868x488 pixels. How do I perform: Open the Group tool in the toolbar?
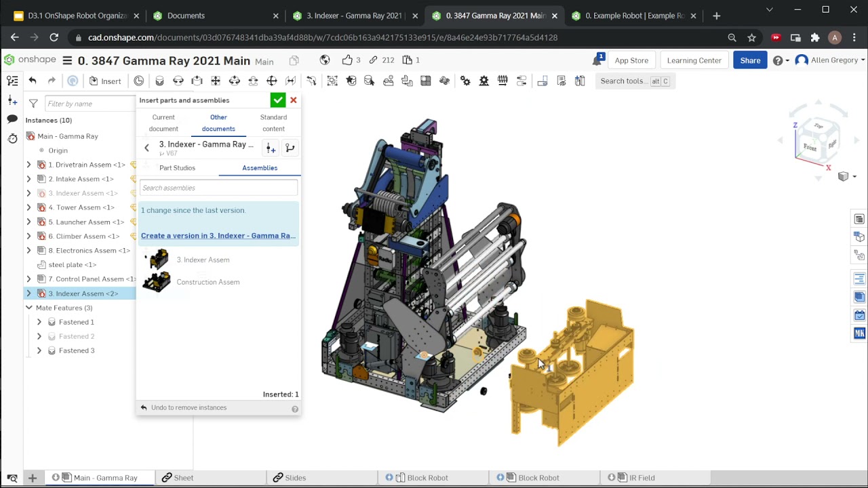tap(332, 81)
